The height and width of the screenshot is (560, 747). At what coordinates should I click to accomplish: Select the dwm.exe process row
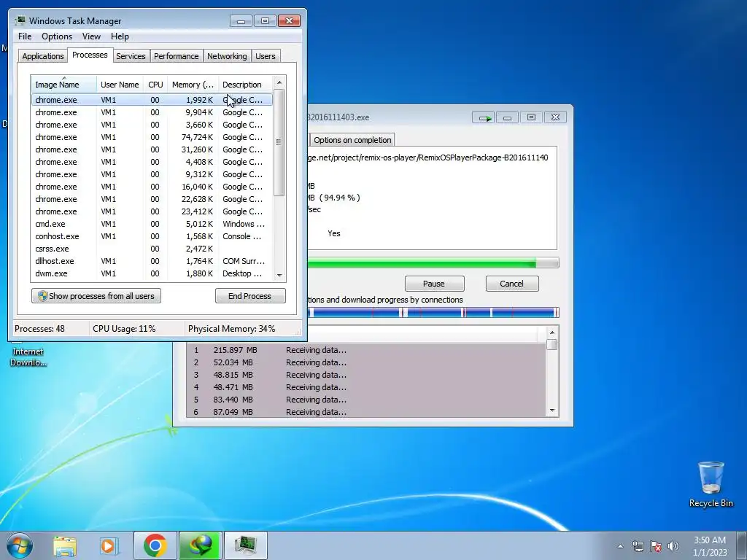tap(152, 273)
